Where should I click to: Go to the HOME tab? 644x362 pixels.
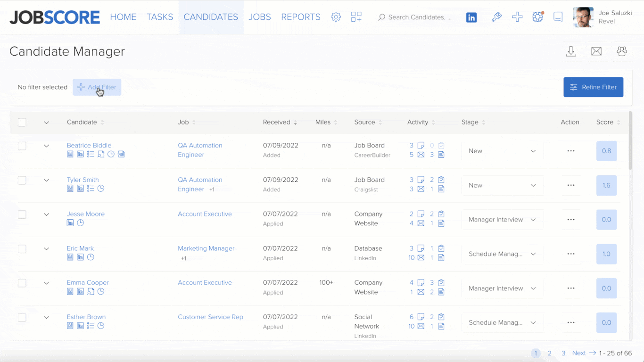click(x=123, y=17)
